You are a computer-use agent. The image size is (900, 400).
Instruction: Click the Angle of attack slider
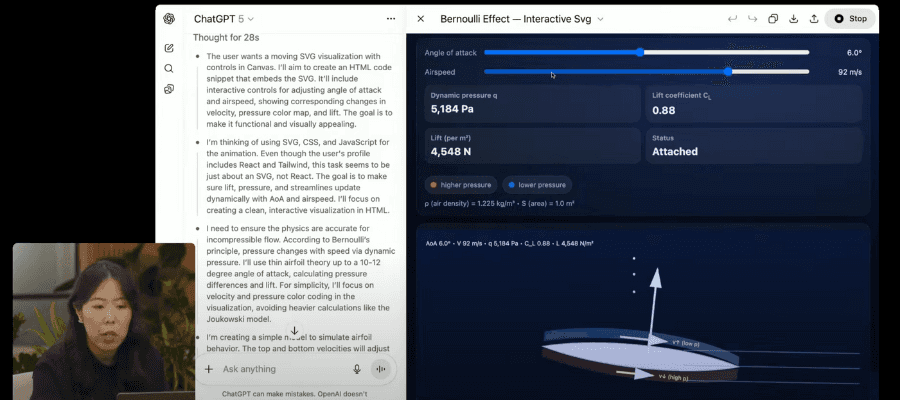(x=646, y=52)
